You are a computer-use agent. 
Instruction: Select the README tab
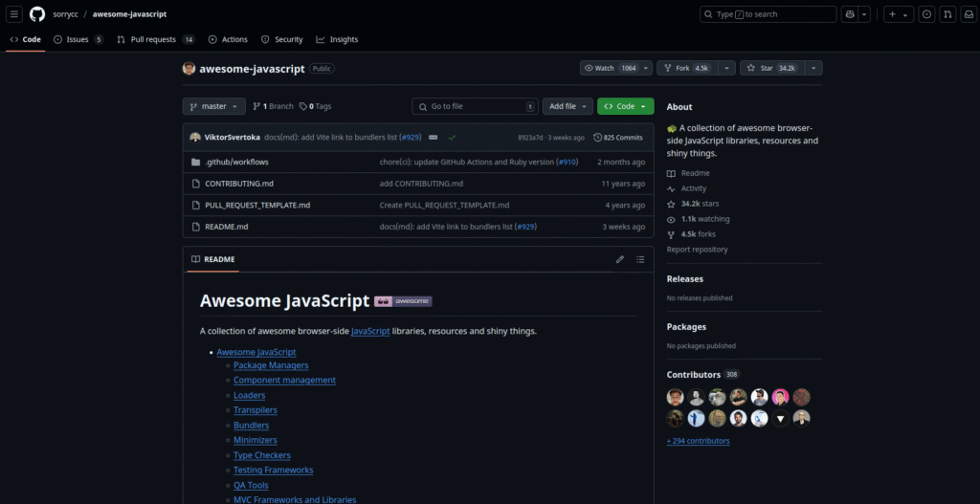point(213,259)
